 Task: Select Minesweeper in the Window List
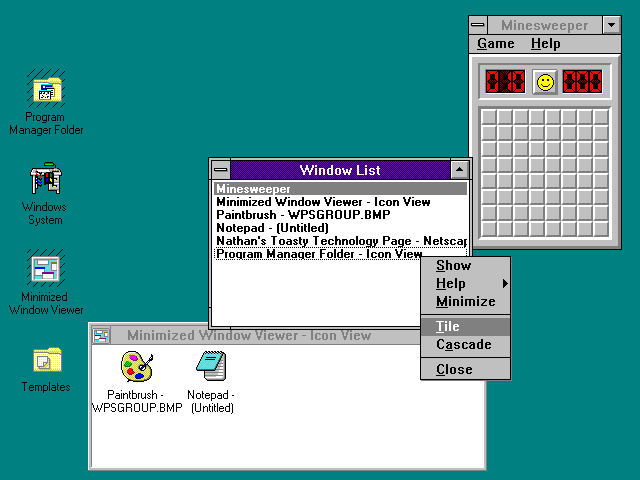(x=340, y=189)
